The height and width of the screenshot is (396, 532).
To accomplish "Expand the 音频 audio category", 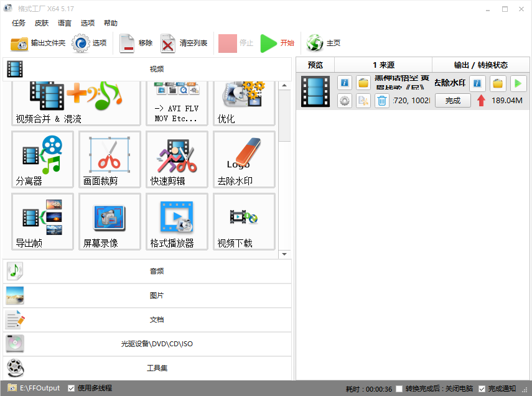I will point(147,271).
